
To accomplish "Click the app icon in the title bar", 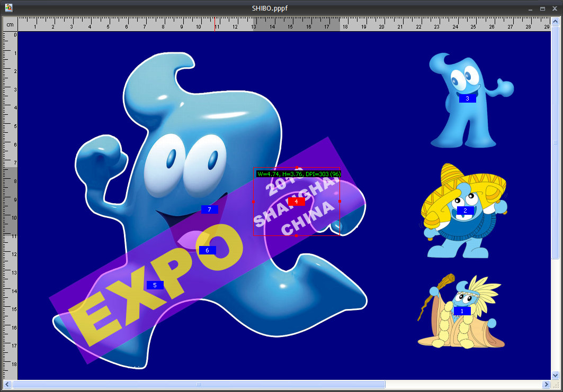I will [8, 7].
